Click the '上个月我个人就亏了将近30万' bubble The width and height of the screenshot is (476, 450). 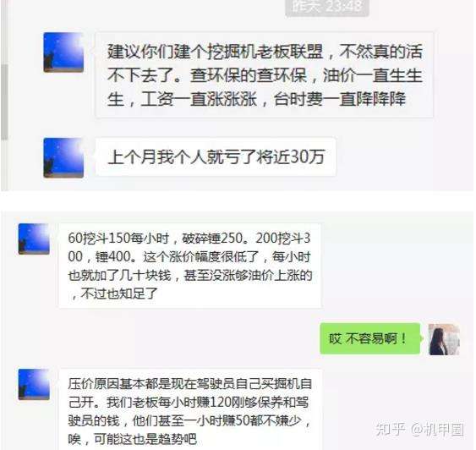(216, 157)
